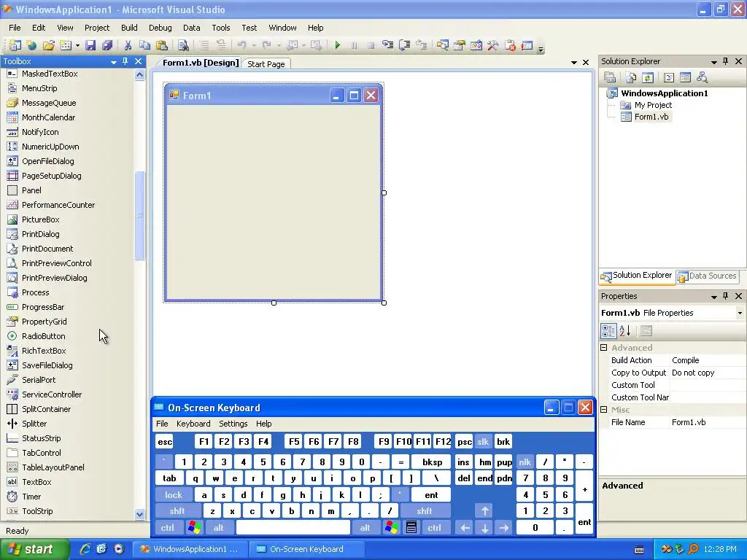Start debugging with green play icon

pyautogui.click(x=337, y=45)
